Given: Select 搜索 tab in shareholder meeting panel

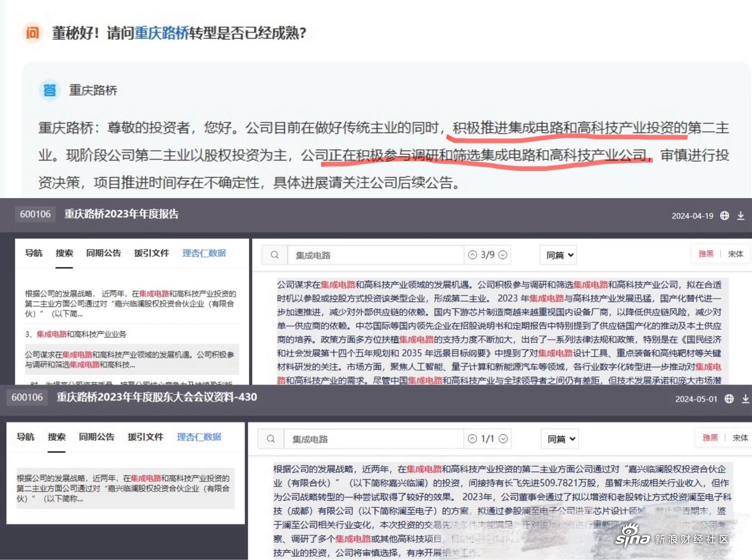Looking at the screenshot, I should [56, 437].
